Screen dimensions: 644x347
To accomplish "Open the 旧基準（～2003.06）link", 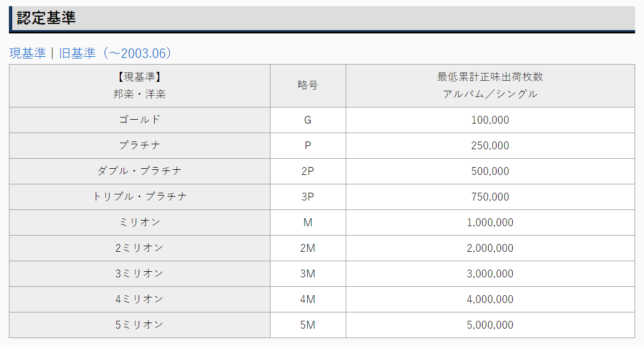I will pos(115,53).
